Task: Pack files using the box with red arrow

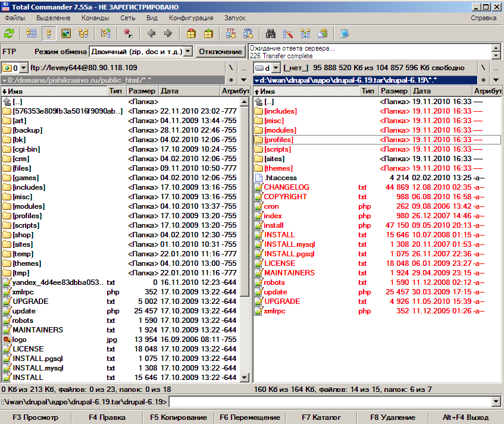Action: (x=191, y=33)
